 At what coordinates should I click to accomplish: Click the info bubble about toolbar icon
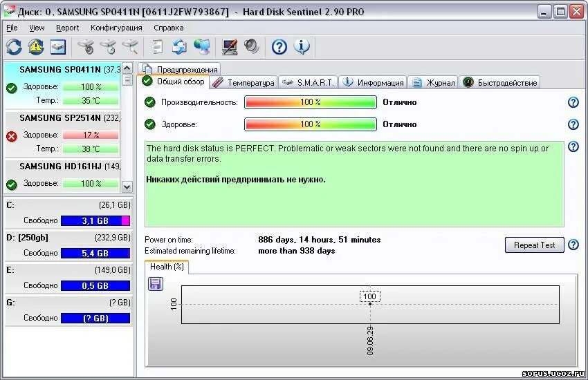(302, 47)
